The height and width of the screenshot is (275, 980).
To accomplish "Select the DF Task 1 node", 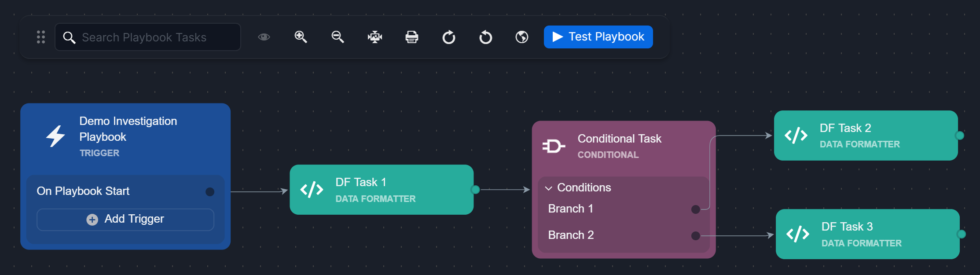I will 381,190.
